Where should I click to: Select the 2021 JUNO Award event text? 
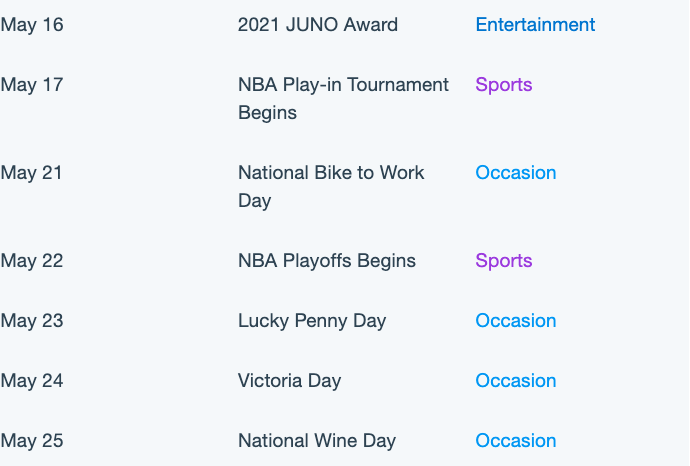[x=318, y=25]
